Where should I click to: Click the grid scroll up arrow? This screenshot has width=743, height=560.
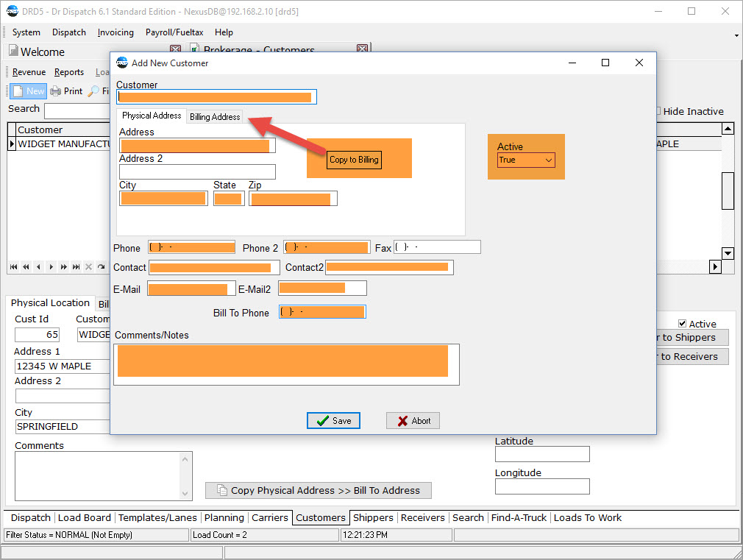pyautogui.click(x=728, y=129)
